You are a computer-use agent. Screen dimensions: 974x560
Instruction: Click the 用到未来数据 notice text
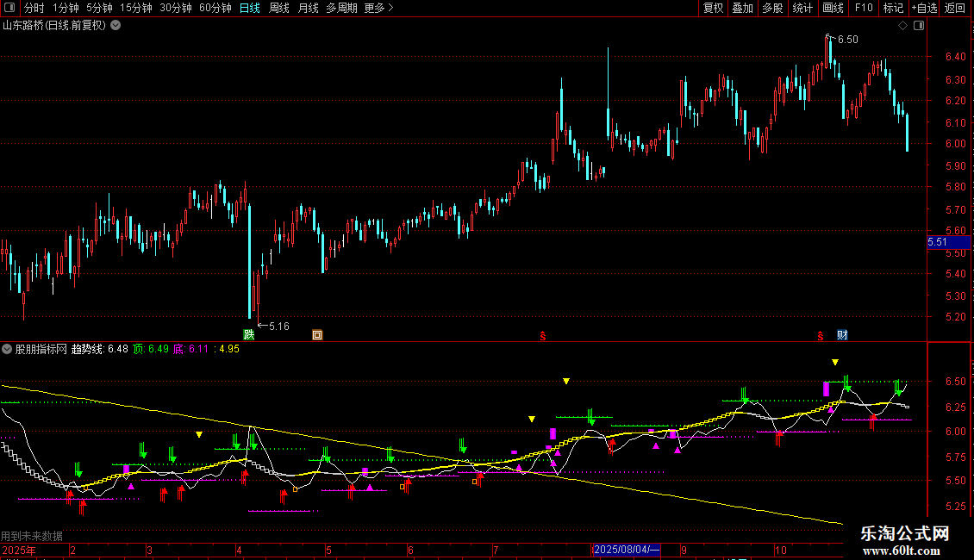click(x=32, y=536)
